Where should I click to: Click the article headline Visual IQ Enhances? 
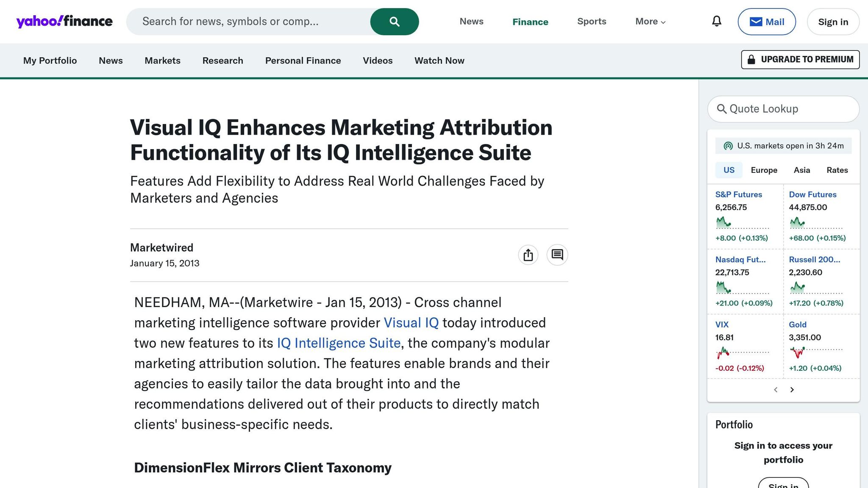(x=341, y=140)
